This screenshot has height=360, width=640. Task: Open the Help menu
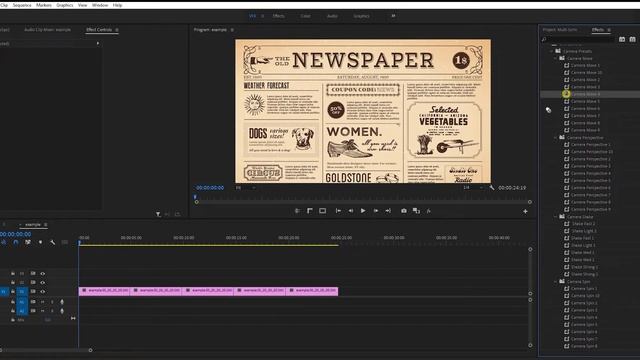coord(117,5)
